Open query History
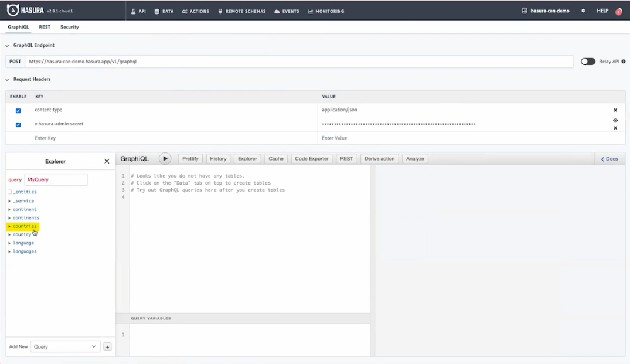This screenshot has height=364, width=630. (218, 159)
